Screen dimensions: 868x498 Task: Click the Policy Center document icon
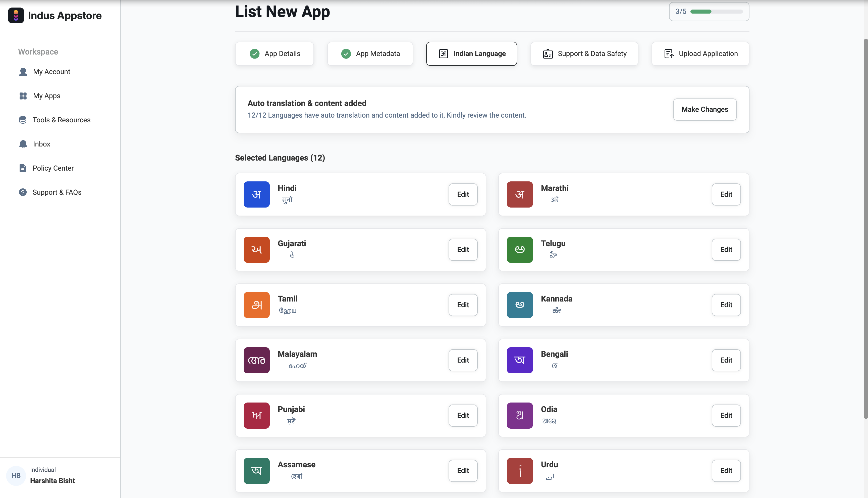(23, 168)
